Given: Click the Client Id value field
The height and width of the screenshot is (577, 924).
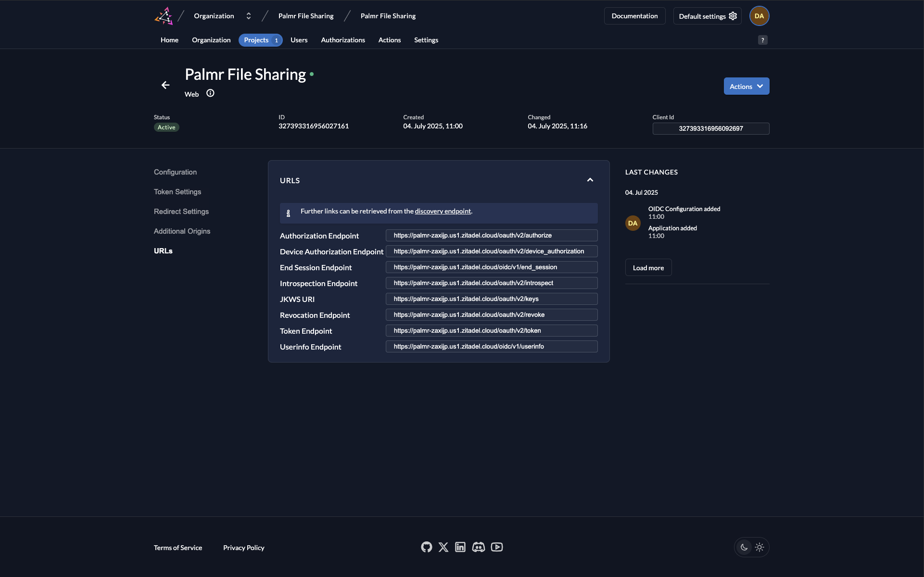Looking at the screenshot, I should (x=710, y=128).
